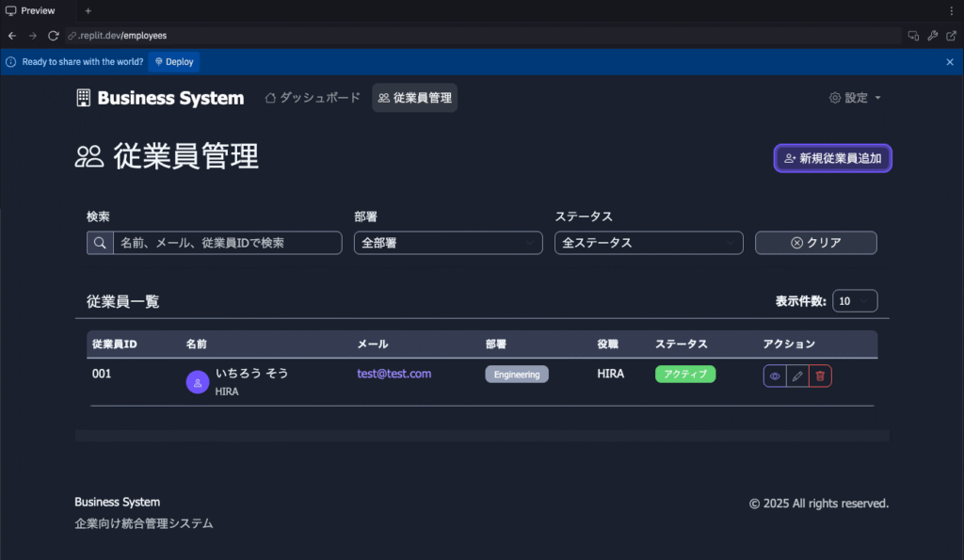
Task: Click the ステータス column header in table
Action: tap(682, 344)
